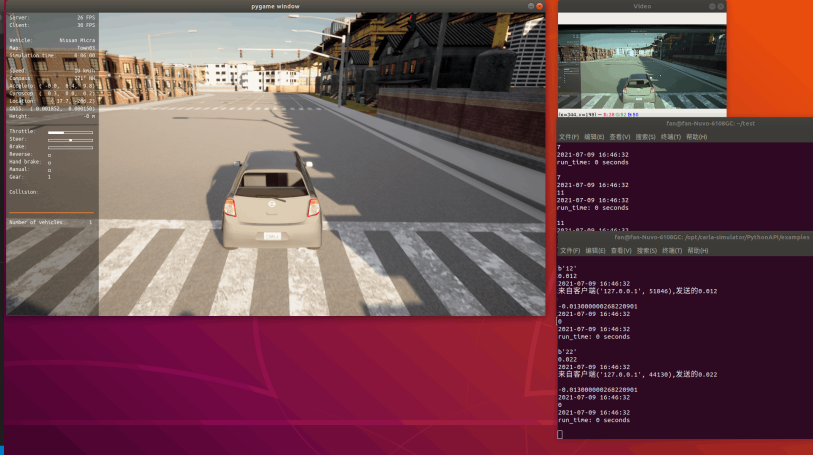Toggle the Manual gear checkbox
Screen dimensions: 814x456
(x=50, y=170)
